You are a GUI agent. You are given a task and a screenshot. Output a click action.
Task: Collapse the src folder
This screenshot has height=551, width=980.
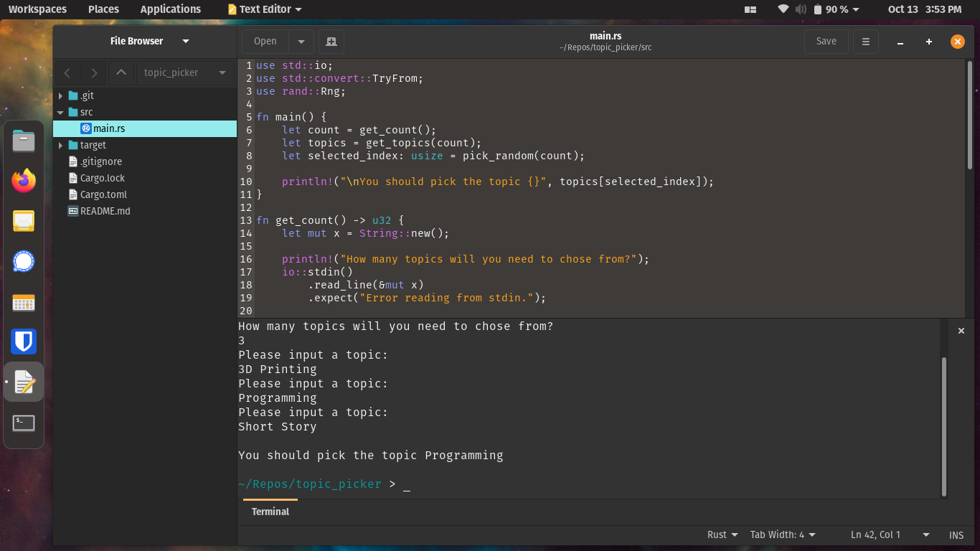(61, 112)
